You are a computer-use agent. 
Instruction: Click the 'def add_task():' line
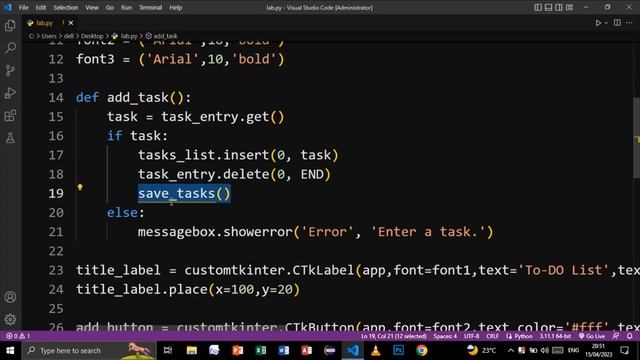(x=133, y=98)
